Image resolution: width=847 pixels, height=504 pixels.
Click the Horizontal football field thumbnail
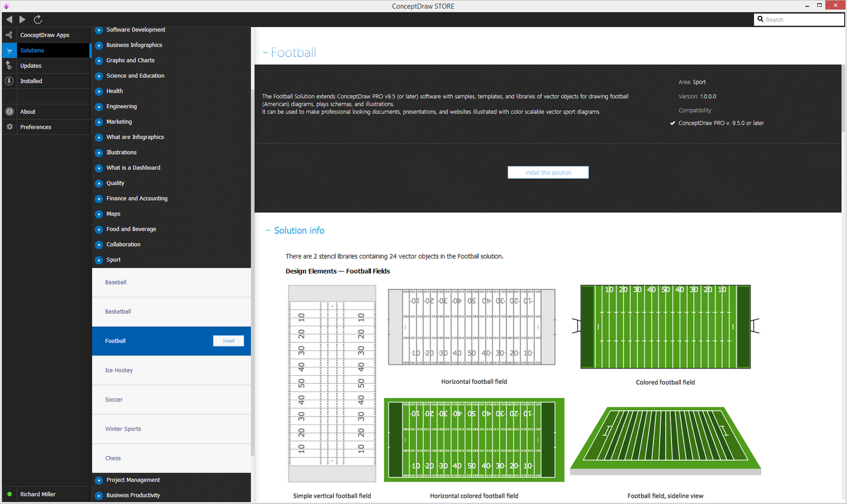471,327
